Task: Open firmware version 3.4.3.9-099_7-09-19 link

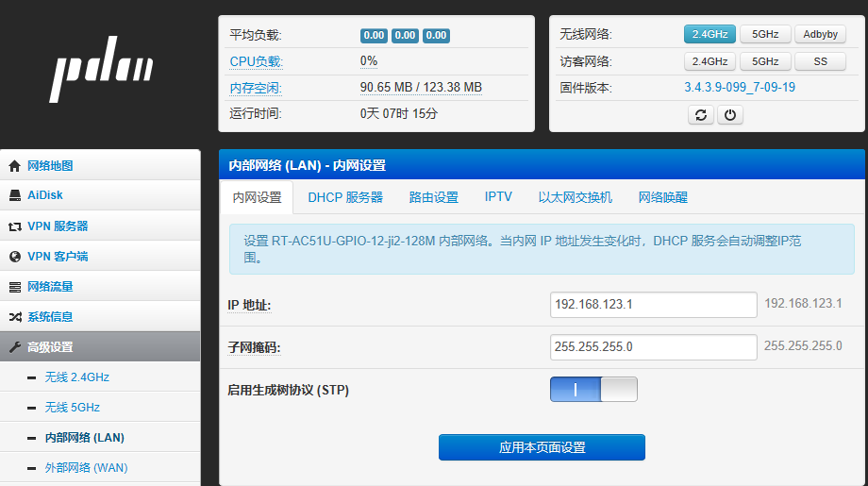Action: pyautogui.click(x=740, y=88)
